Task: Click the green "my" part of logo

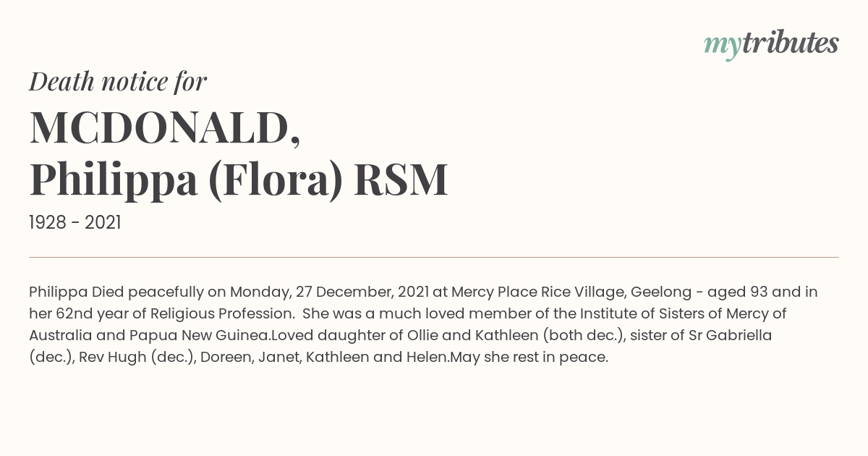Action: (722, 46)
